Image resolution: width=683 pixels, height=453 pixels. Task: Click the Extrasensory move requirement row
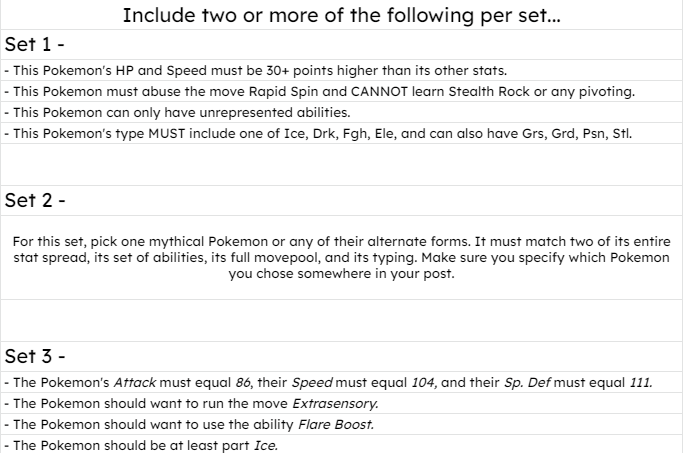pyautogui.click(x=342, y=403)
